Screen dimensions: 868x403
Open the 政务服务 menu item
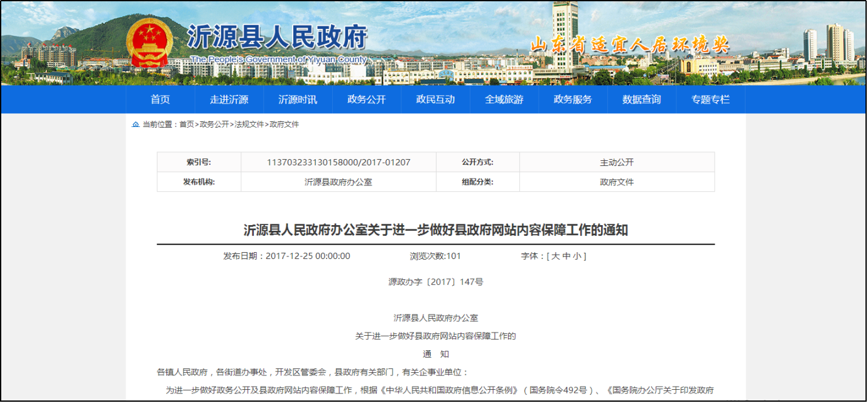pyautogui.click(x=573, y=99)
